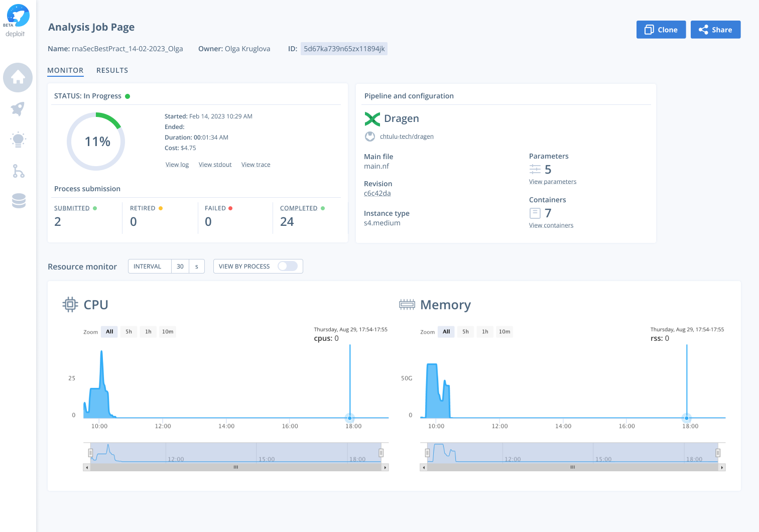
Task: Click the Memory module icon
Action: (407, 305)
